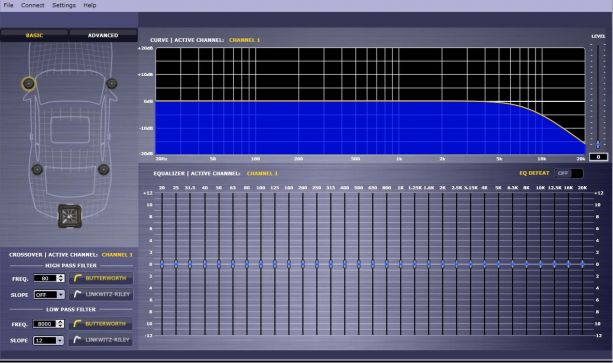Toggle the EQ Defeat switch
The image size is (613, 363).
(x=569, y=173)
